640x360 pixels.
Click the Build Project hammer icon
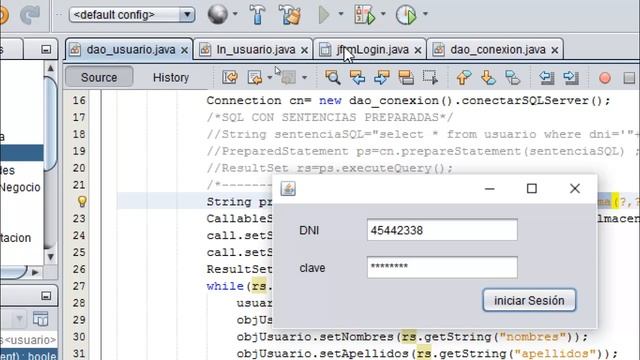257,14
